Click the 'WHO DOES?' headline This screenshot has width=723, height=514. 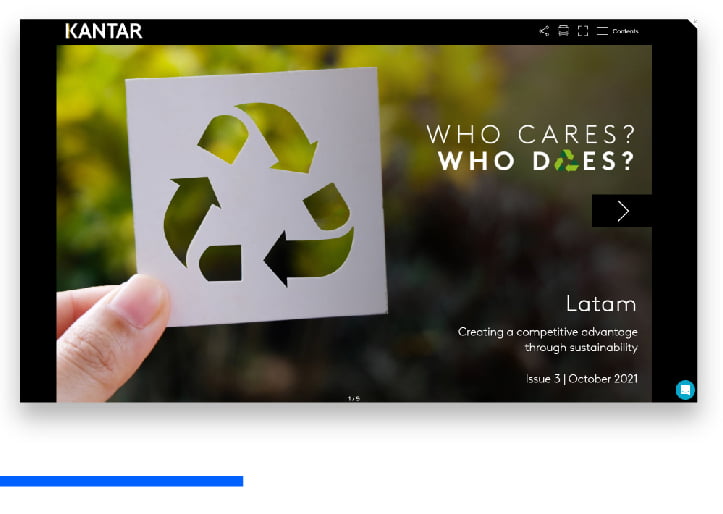pos(537,161)
